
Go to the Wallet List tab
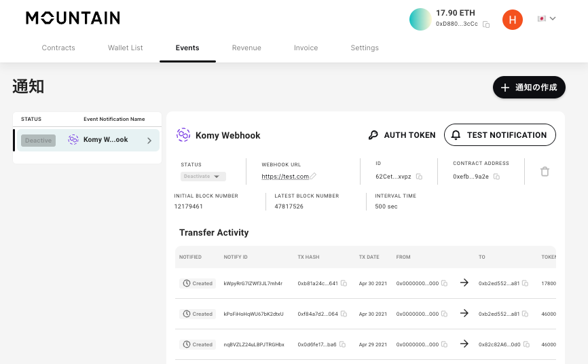click(x=125, y=48)
